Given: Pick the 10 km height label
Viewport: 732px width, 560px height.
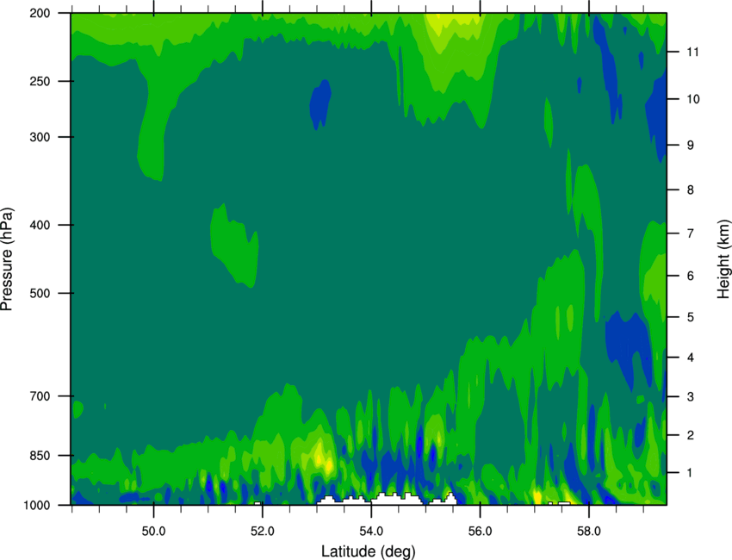Looking at the screenshot, I should pyautogui.click(x=692, y=99).
